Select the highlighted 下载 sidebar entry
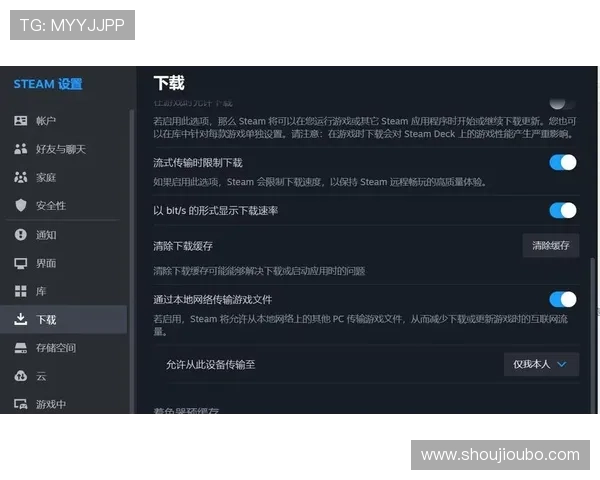Viewport: 600px width, 480px height. 64,319
